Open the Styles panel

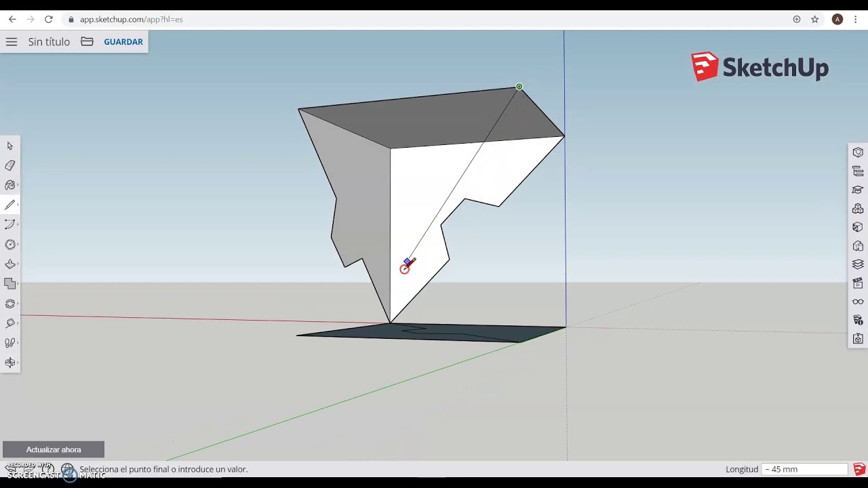(858, 246)
